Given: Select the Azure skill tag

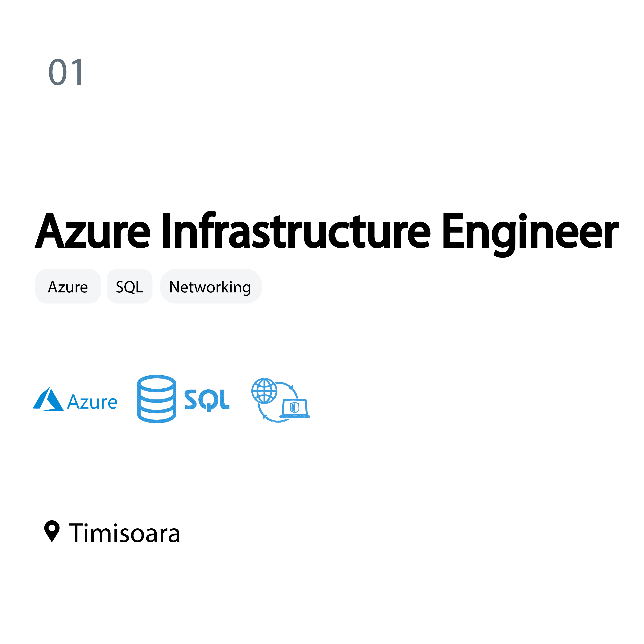Looking at the screenshot, I should click(x=68, y=287).
